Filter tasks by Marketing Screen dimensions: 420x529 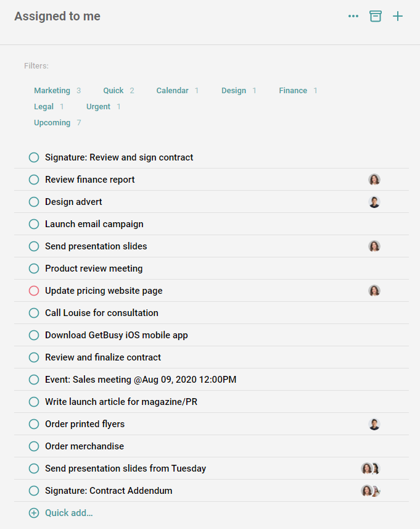coord(52,90)
